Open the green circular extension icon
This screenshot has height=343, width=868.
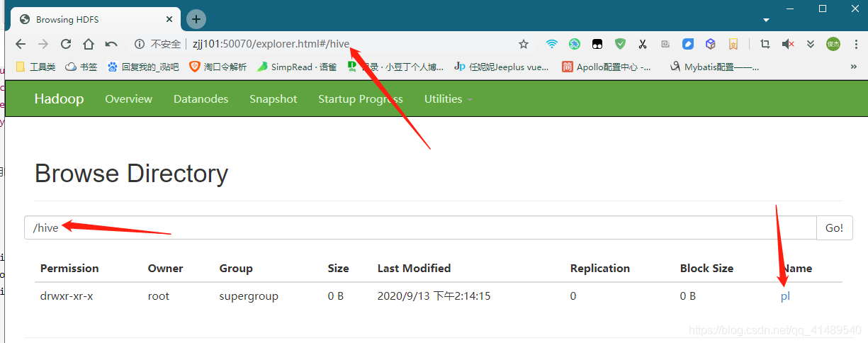(x=575, y=44)
